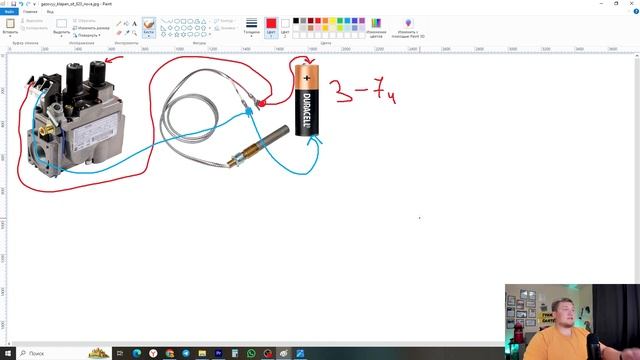Select the Eraser tool
The height and width of the screenshot is (360, 640).
(119, 32)
